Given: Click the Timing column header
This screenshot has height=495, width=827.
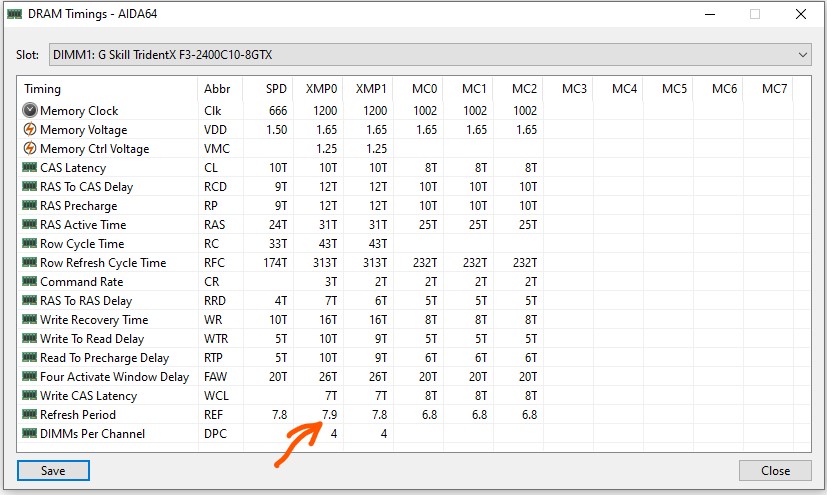Looking at the screenshot, I should point(108,89).
